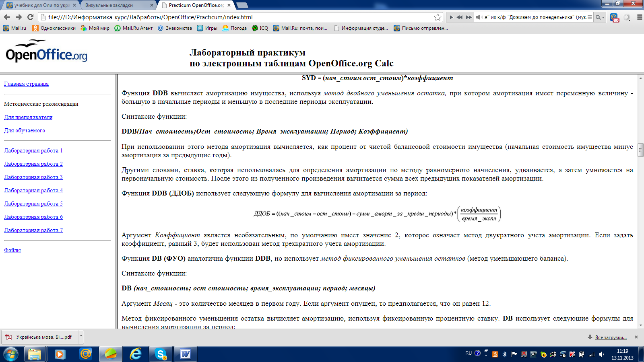This screenshot has width=644, height=362.
Task: Open the Погода bookmark
Action: coord(234,28)
